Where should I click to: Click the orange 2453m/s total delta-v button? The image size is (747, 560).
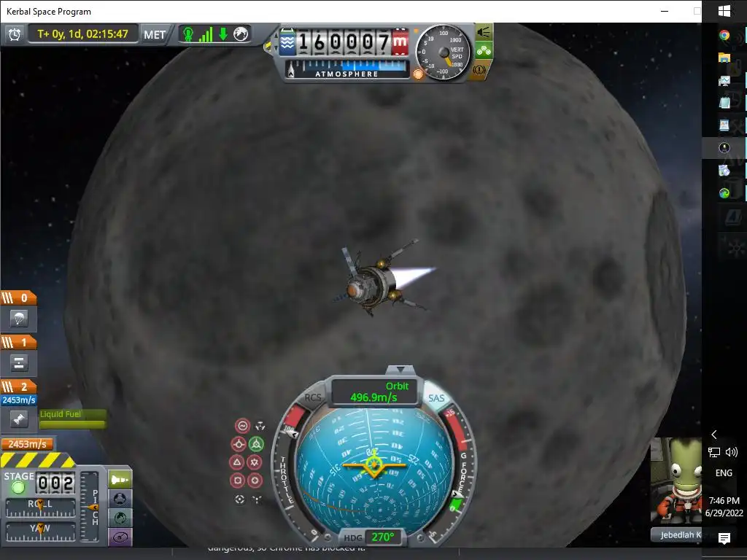coord(27,444)
